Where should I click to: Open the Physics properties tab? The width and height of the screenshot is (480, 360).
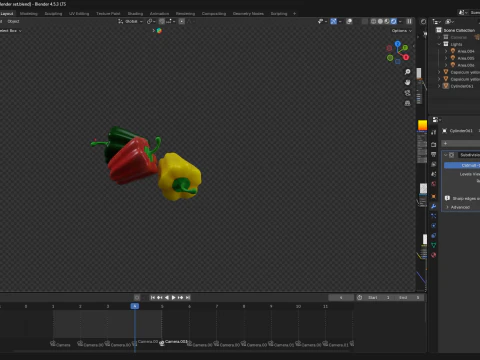point(434,226)
